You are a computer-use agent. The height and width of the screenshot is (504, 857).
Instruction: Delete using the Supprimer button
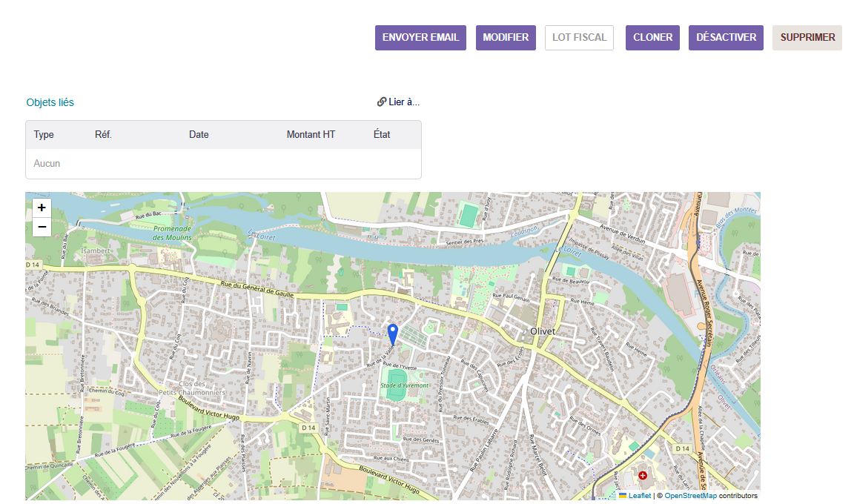pyautogui.click(x=807, y=38)
